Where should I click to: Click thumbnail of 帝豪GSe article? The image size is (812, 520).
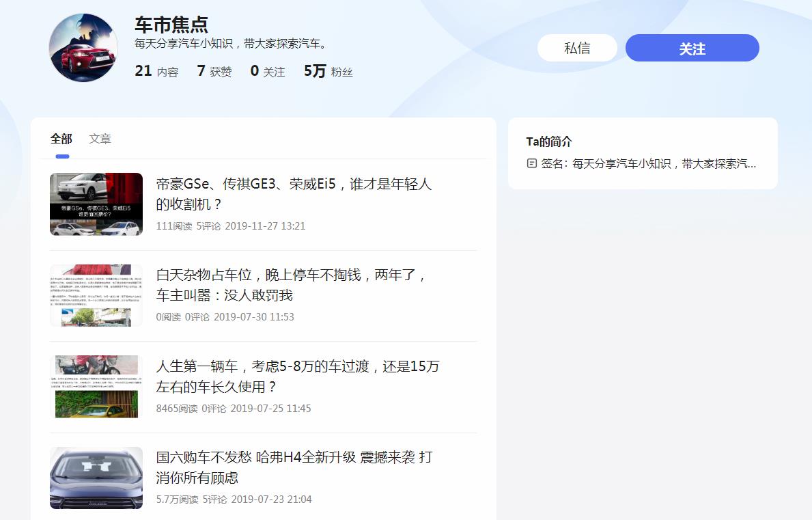(96, 204)
